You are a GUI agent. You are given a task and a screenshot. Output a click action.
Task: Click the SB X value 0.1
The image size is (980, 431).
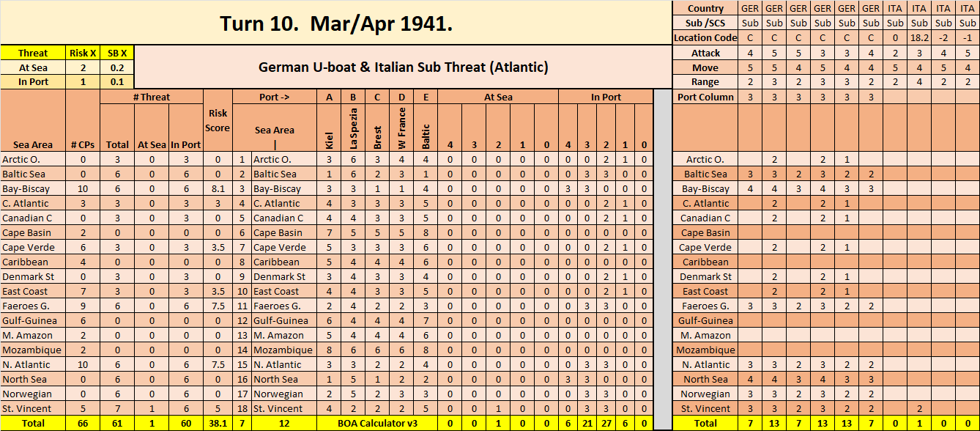tap(117, 82)
